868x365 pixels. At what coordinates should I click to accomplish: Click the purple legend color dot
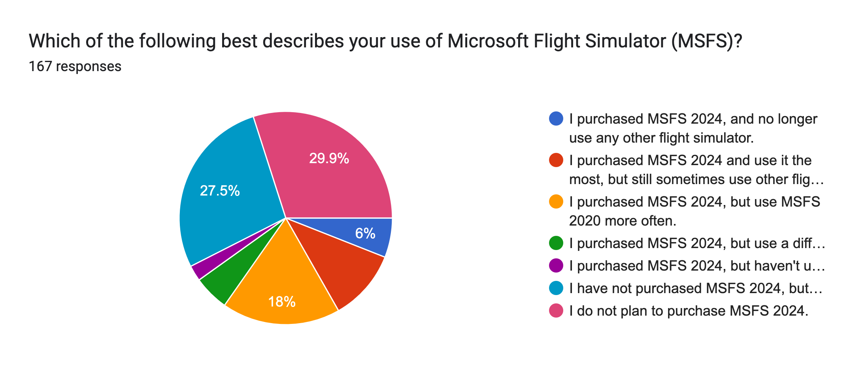pyautogui.click(x=556, y=266)
